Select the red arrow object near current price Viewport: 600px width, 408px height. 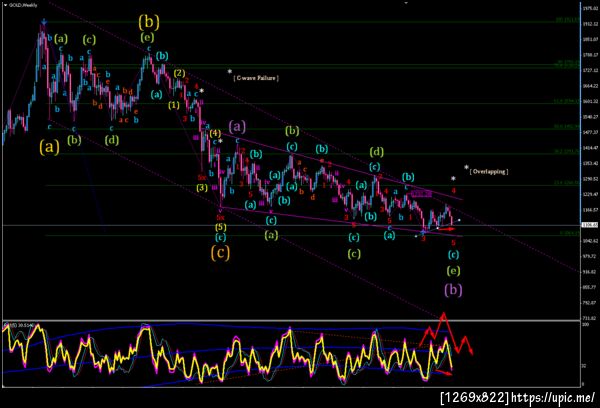[x=447, y=229]
